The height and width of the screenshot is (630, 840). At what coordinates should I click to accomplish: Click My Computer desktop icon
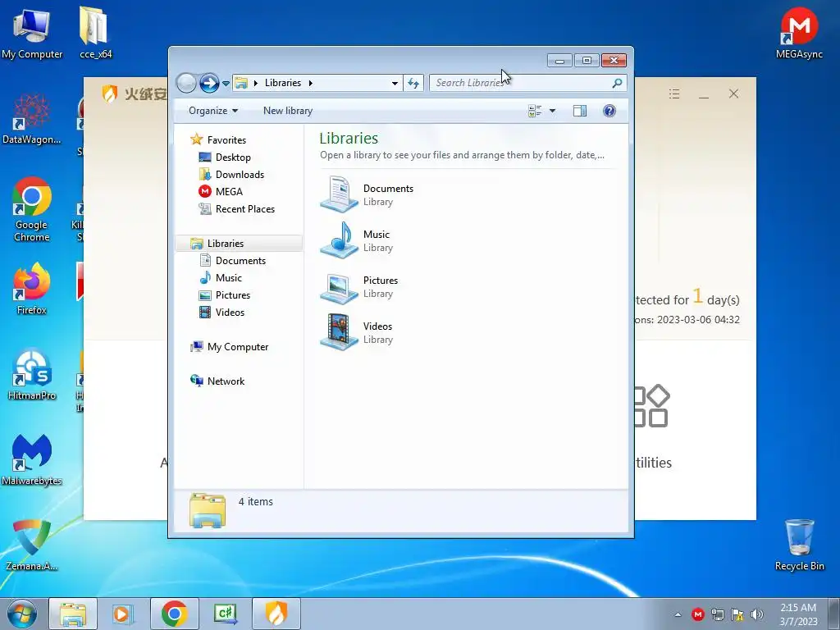point(32,33)
